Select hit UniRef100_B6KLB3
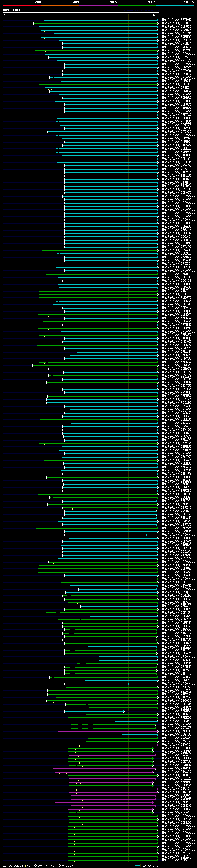197x868 pixels. coord(176,822)
